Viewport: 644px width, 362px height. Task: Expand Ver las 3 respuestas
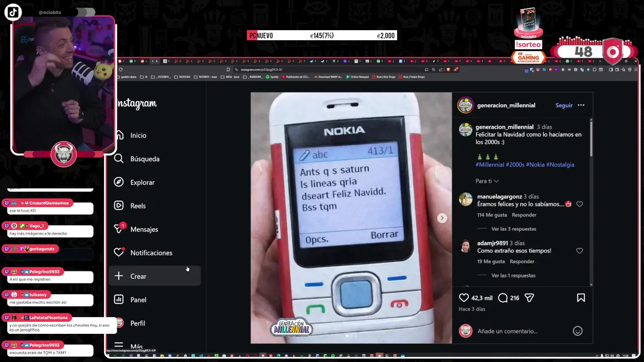click(514, 229)
